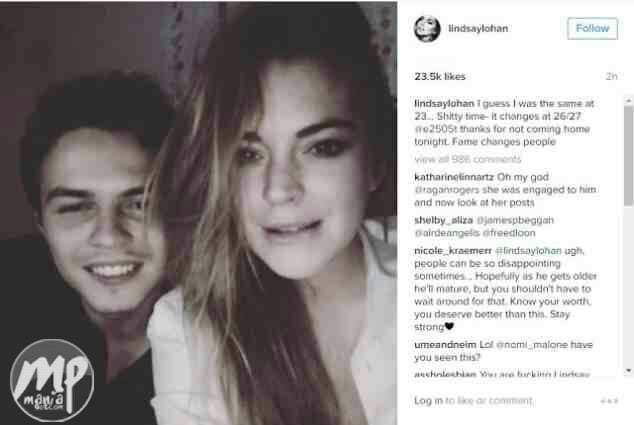The width and height of the screenshot is (634, 425).
Task: View all 986 comments
Action: [x=468, y=159]
